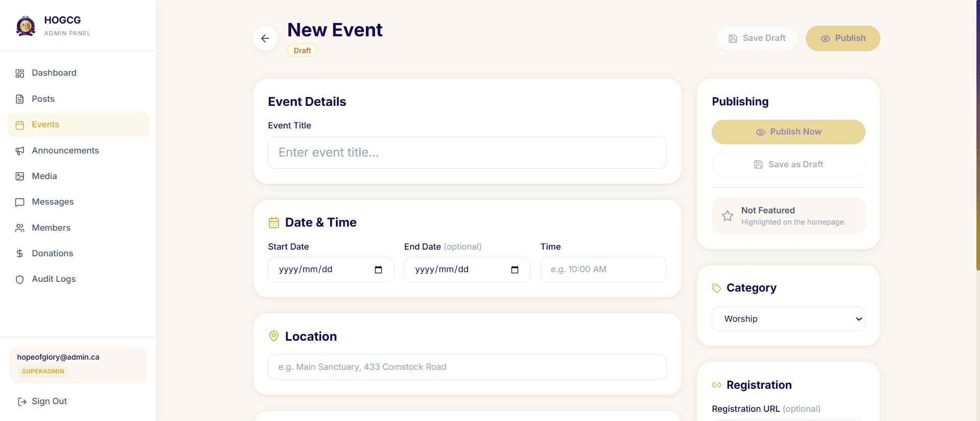Expand the Category dropdown showing Worship
Screen dimensions: 980x421
pyautogui.click(x=788, y=319)
